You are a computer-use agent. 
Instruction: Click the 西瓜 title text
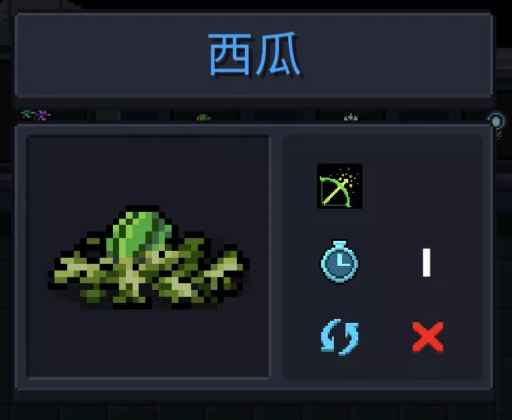tap(255, 54)
